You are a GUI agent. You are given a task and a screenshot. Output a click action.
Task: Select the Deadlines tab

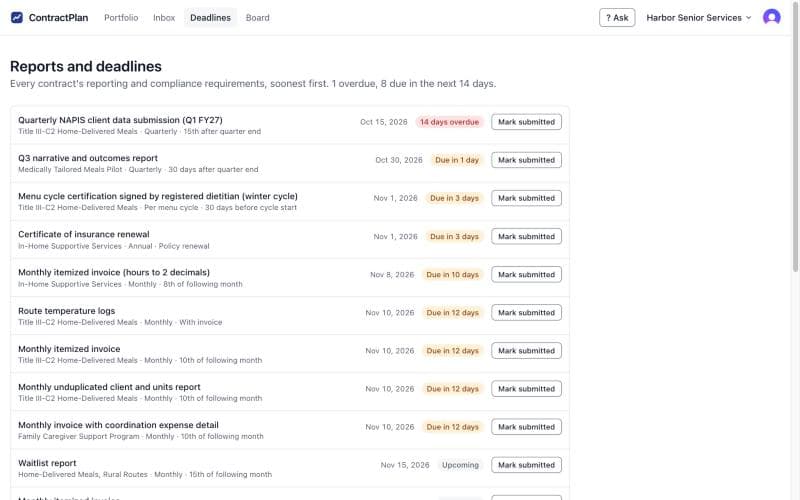(x=210, y=17)
